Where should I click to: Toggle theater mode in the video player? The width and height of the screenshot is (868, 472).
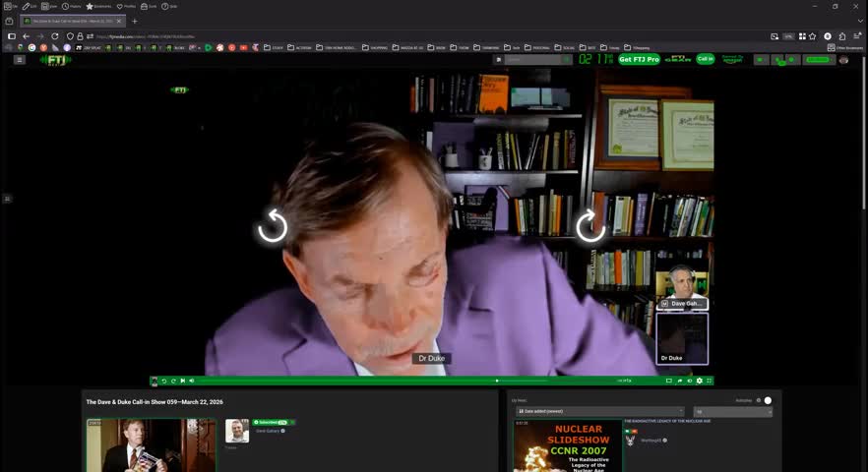[x=668, y=381]
